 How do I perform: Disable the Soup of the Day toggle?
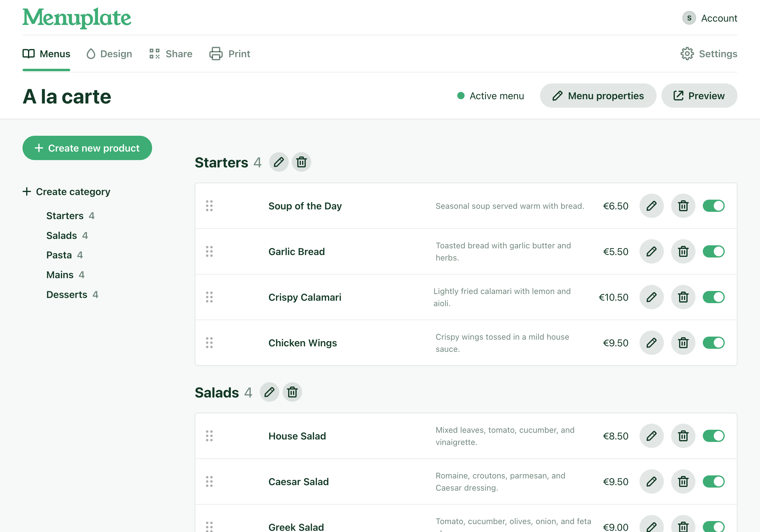pyautogui.click(x=713, y=206)
